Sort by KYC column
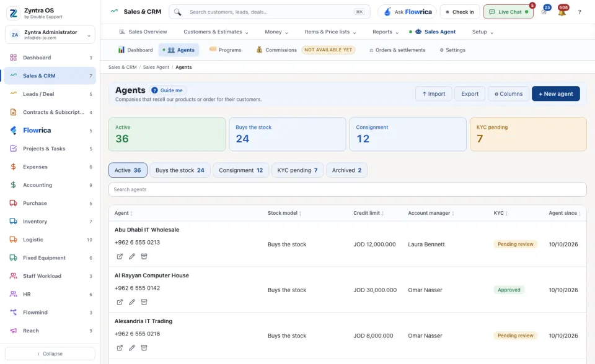This screenshot has width=595, height=364. pyautogui.click(x=501, y=213)
